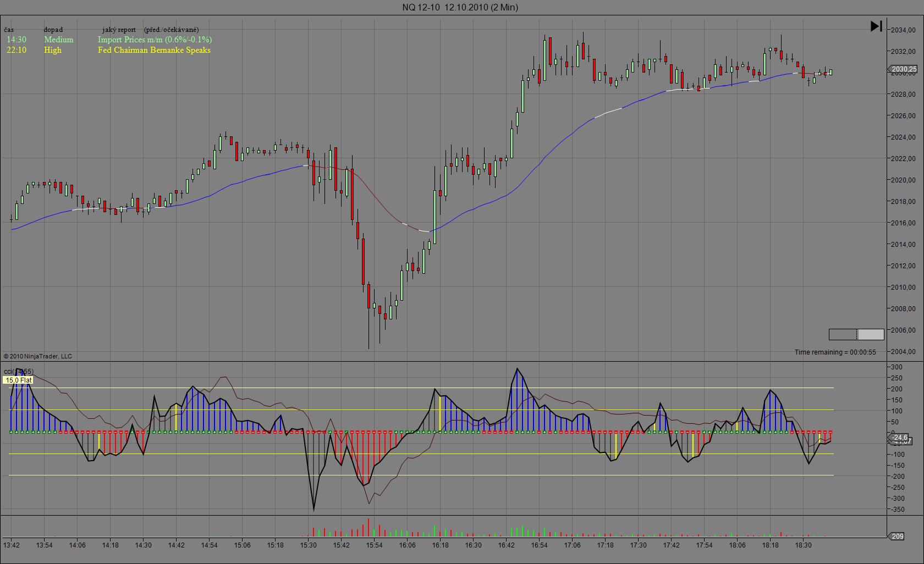Click the 2016,00 price axis label
Screen dimensions: 924x564
point(904,223)
